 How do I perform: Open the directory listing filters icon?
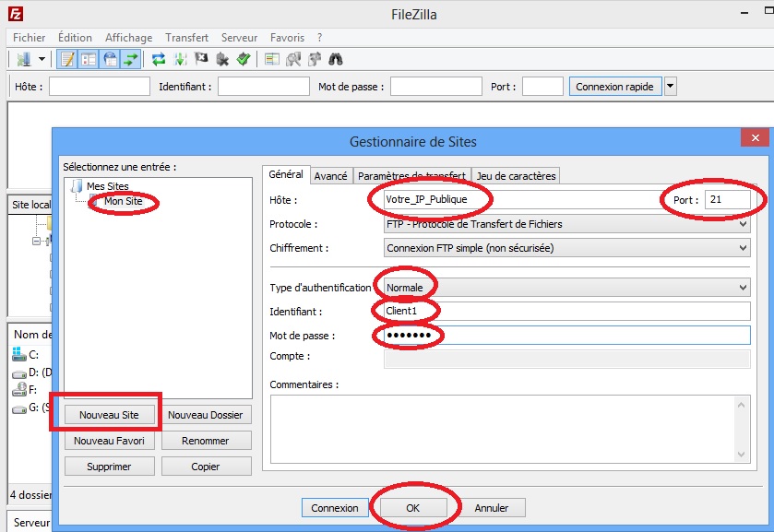pos(272,60)
